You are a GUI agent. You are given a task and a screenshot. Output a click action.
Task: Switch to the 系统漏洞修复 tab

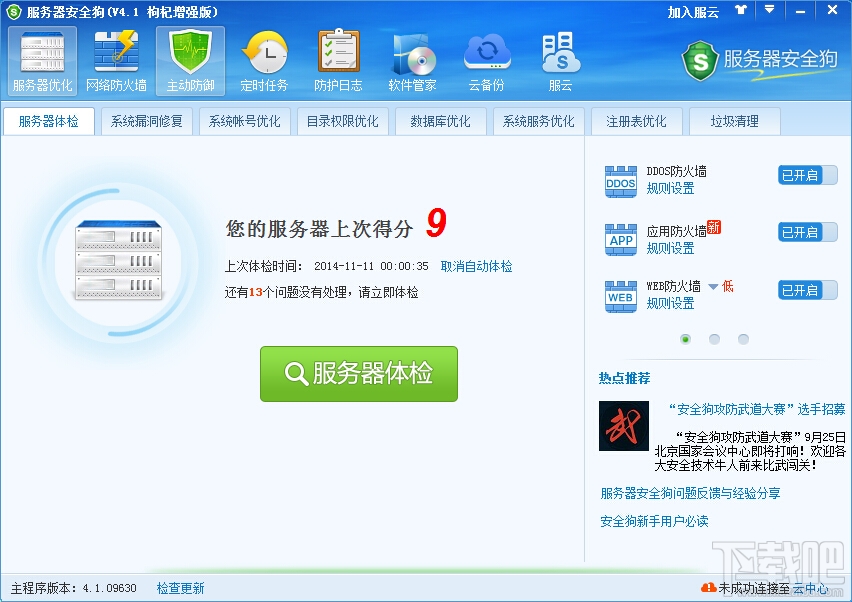147,121
